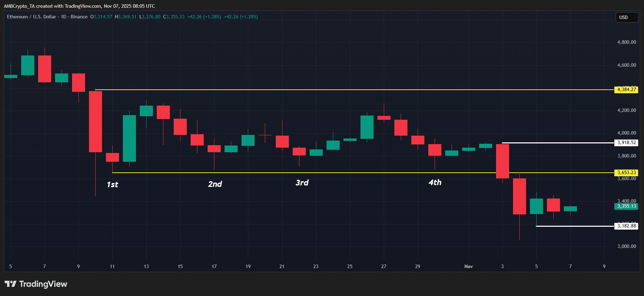Click the date axis label 25

point(350,266)
